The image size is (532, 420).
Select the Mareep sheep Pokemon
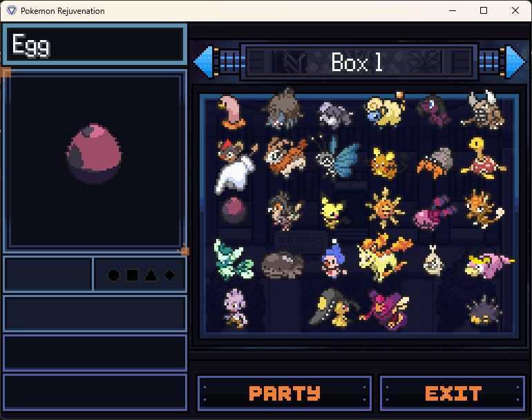point(385,110)
